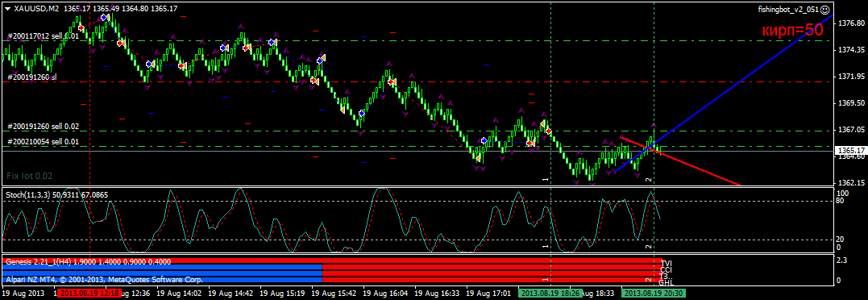Click the 1371.95 price scale label

point(852,77)
